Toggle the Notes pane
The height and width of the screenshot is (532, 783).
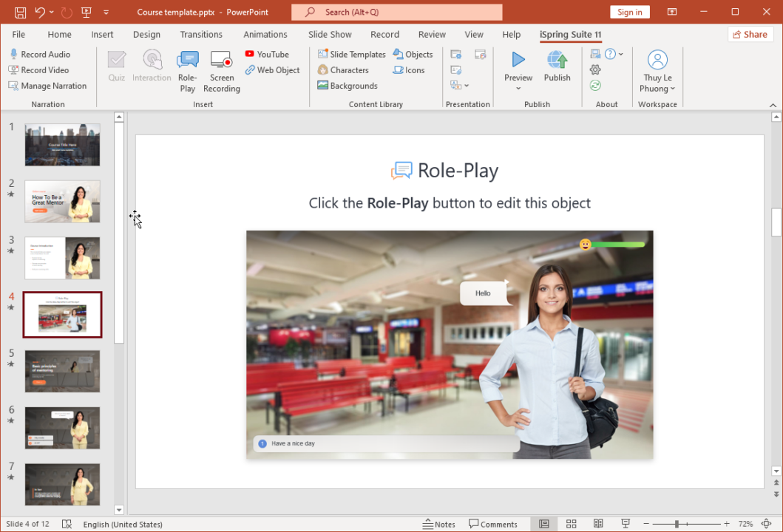[x=438, y=524]
